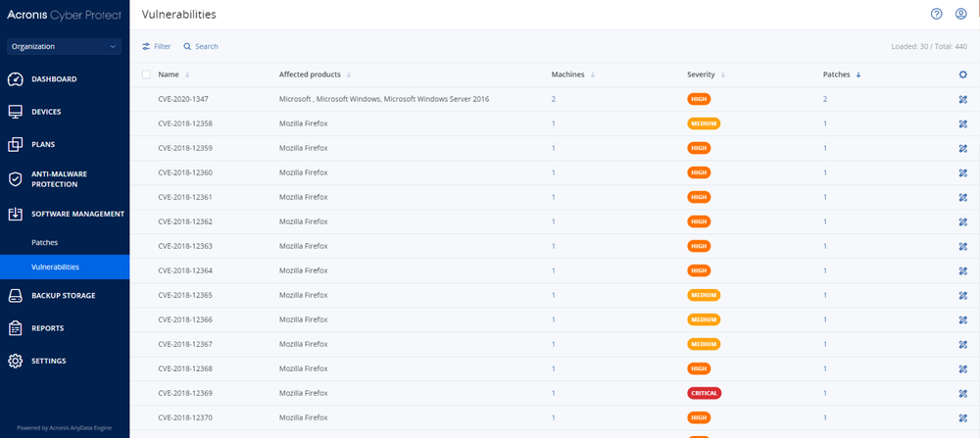Image resolution: width=980 pixels, height=438 pixels.
Task: Click the Backup Storage drive icon
Action: click(x=15, y=296)
